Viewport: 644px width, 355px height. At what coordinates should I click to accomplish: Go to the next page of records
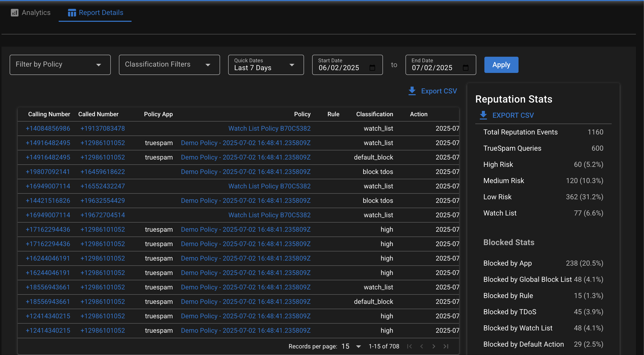[434, 346]
